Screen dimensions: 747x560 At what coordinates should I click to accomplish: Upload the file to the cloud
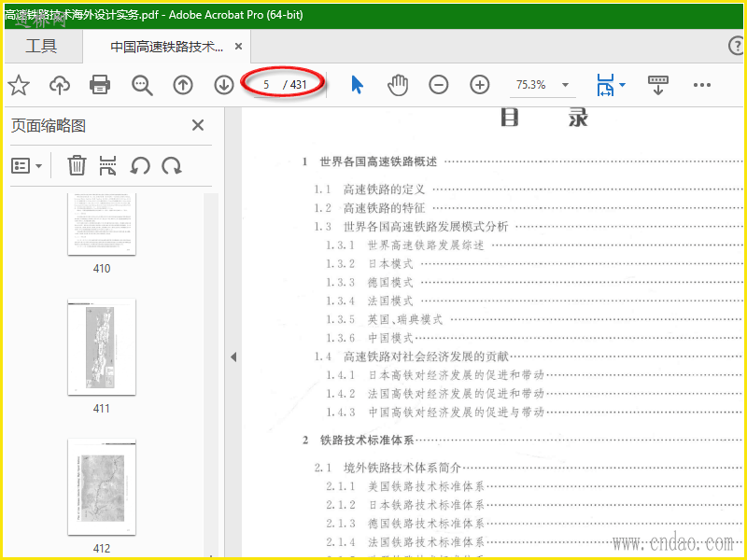pos(60,85)
